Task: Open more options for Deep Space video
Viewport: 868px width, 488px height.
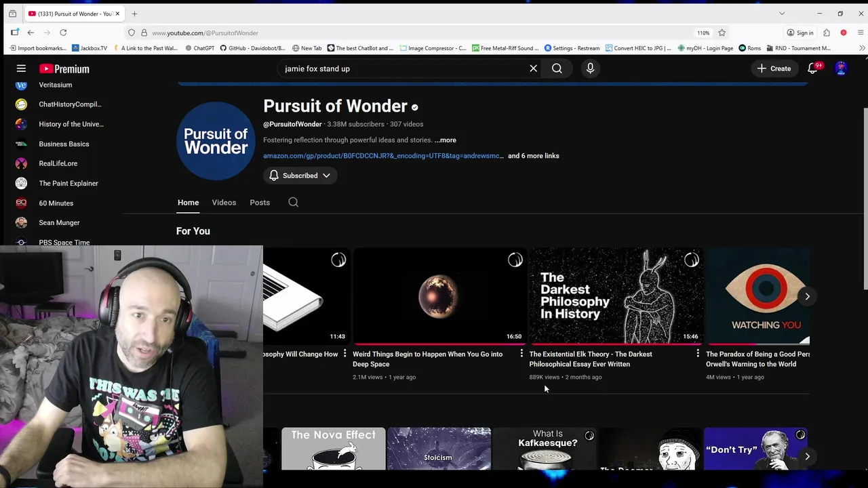Action: 521,354
